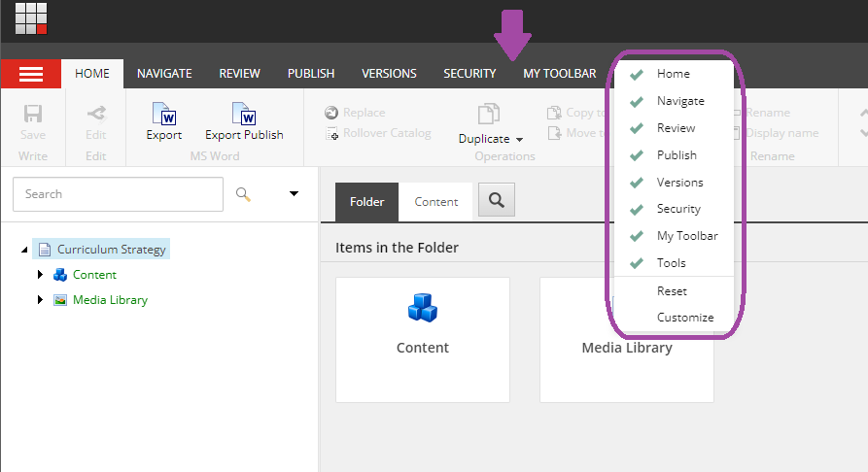Toggle the Versions ribbon checkmark in menu
The image size is (868, 472).
coord(637,183)
